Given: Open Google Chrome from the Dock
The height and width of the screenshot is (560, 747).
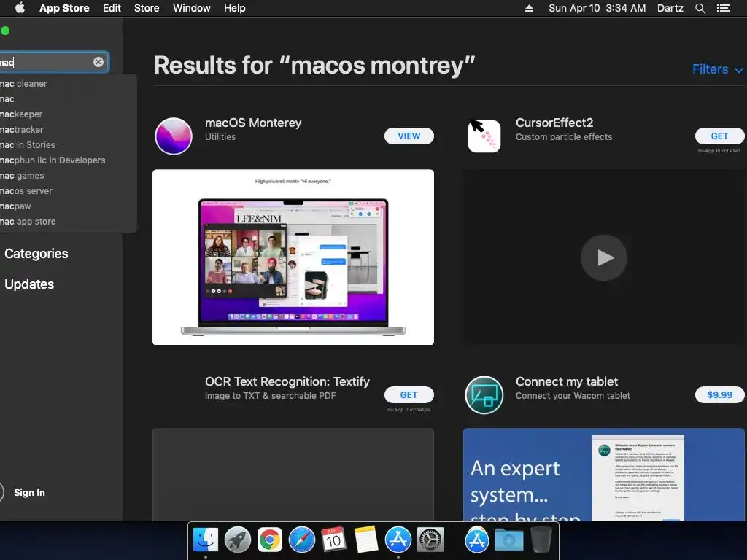Looking at the screenshot, I should pos(270,540).
